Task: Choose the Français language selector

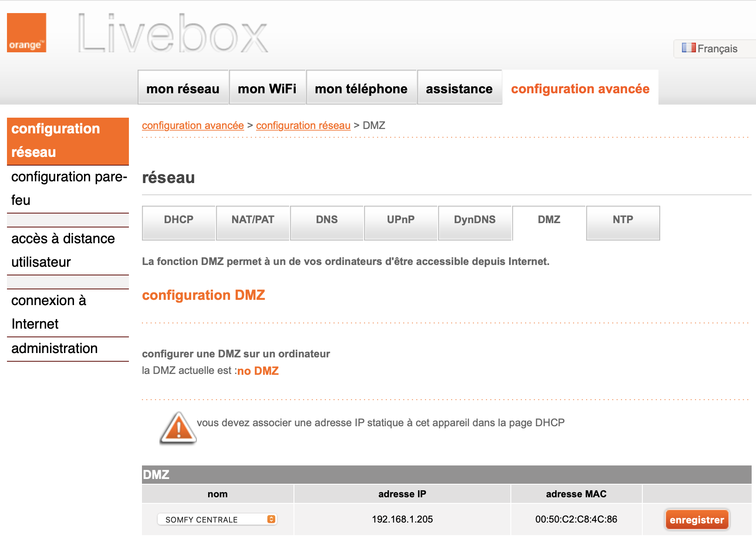Action: pyautogui.click(x=714, y=48)
